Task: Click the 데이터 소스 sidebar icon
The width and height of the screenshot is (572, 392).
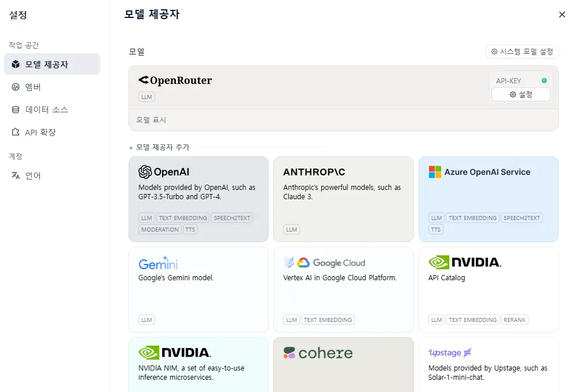Action: tap(15, 109)
